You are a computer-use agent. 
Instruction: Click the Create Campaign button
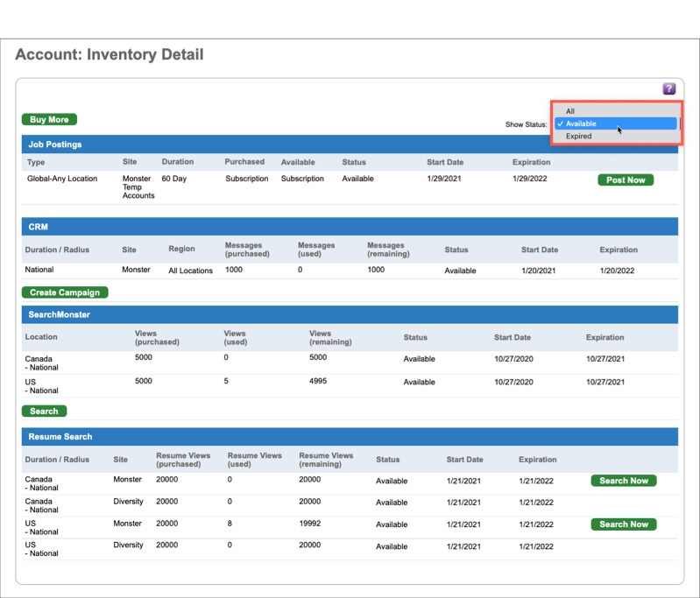pyautogui.click(x=65, y=292)
